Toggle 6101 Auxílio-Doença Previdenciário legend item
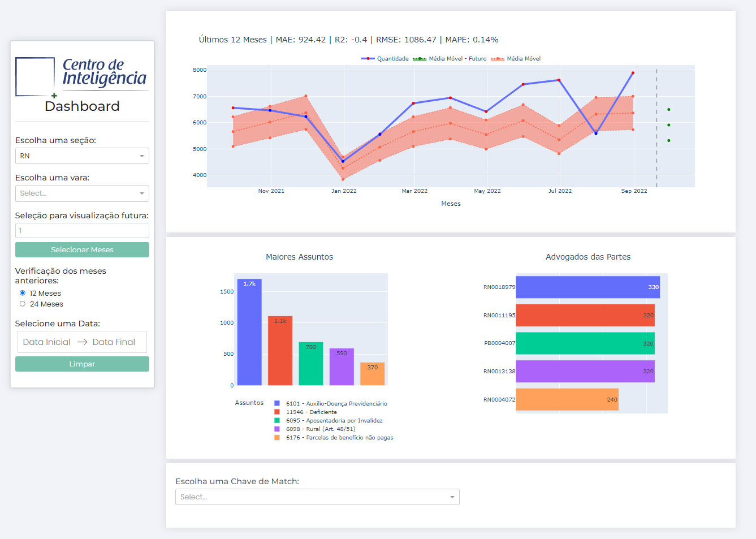 [x=331, y=404]
